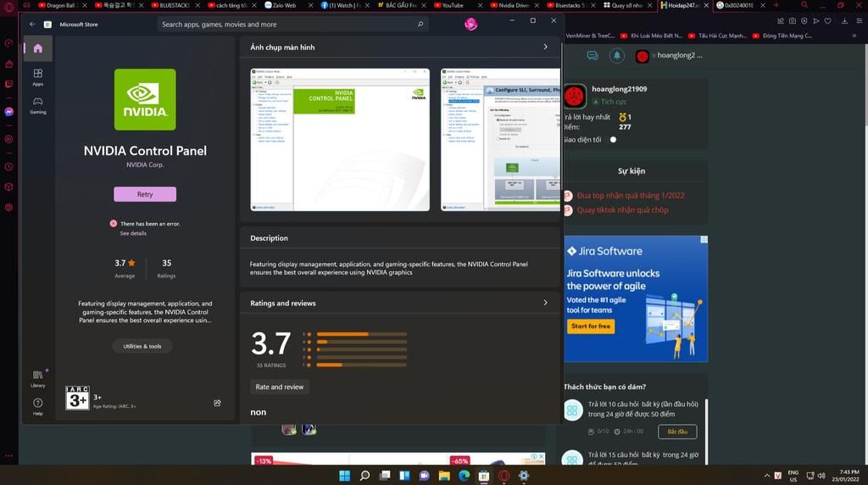Image resolution: width=868 pixels, height=485 pixels.
Task: Expand the Opera bookmarks bar overflow chevron
Action: (x=854, y=36)
